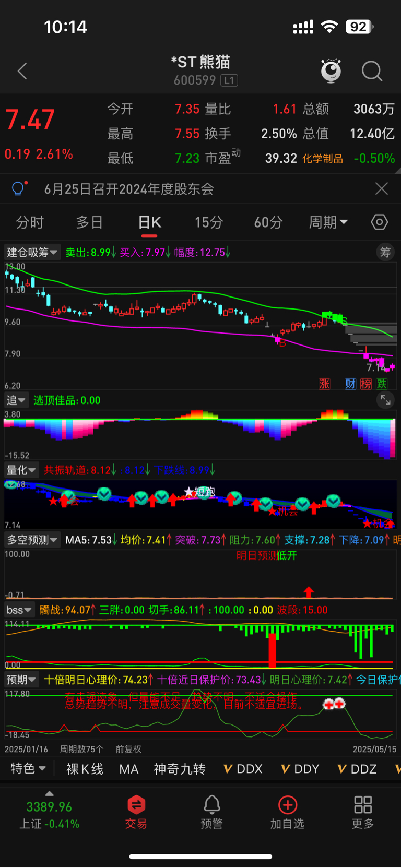This screenshot has height=868, width=401.
Task: Tap the shareholder meeting notice text
Action: coord(129,189)
